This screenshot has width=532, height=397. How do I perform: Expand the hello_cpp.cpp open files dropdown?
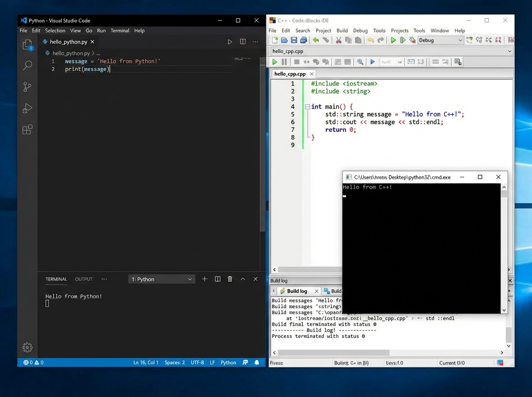510,51
